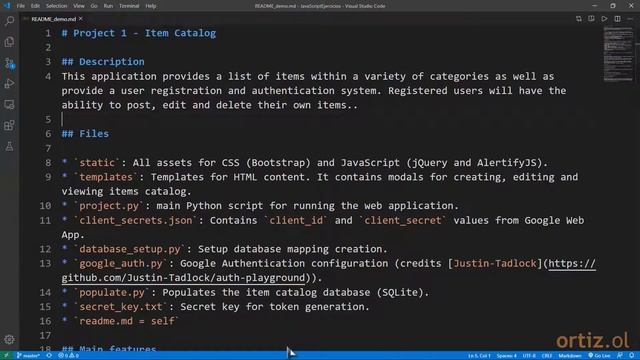This screenshot has height=360, width=640.
Task: Click the remote window indicator in status bar
Action: pyautogui.click(x=6, y=356)
